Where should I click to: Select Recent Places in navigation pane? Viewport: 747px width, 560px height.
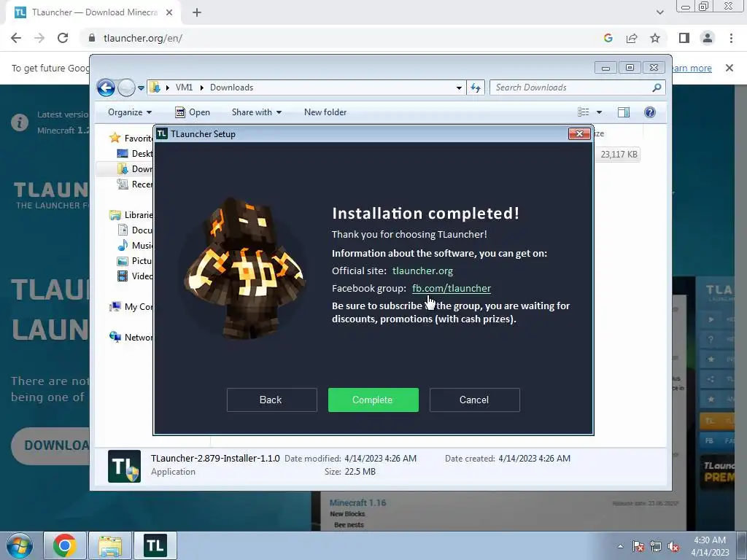click(x=135, y=184)
